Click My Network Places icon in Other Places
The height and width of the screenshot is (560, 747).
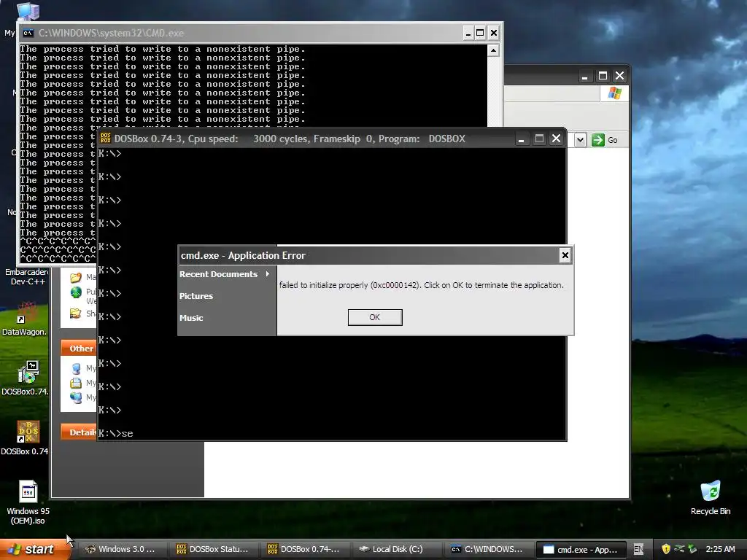pos(76,397)
